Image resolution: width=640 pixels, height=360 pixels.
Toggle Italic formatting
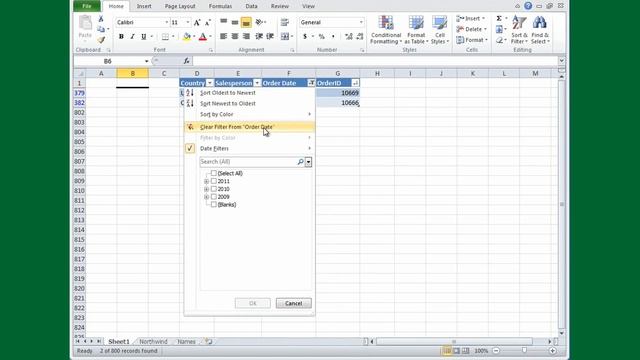(132, 36)
